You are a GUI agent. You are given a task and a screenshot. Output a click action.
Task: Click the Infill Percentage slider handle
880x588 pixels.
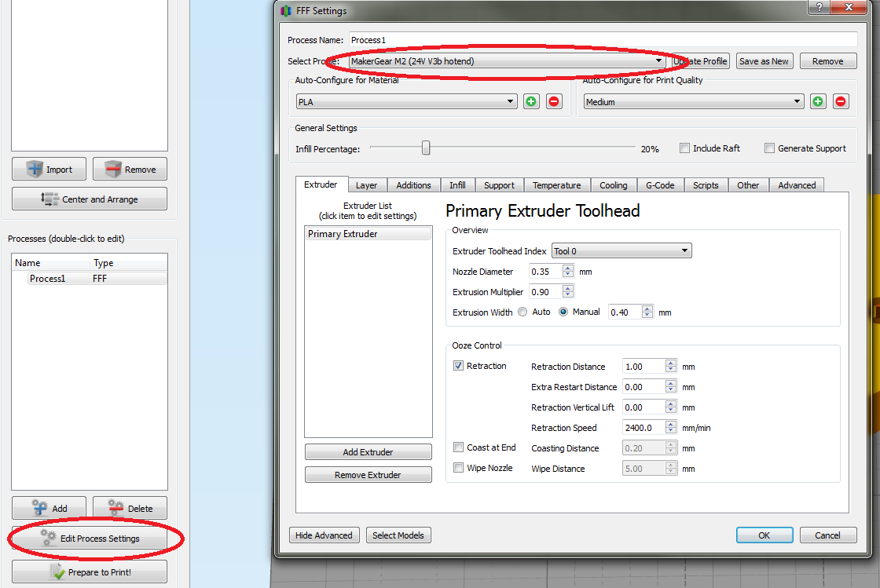pyautogui.click(x=426, y=148)
